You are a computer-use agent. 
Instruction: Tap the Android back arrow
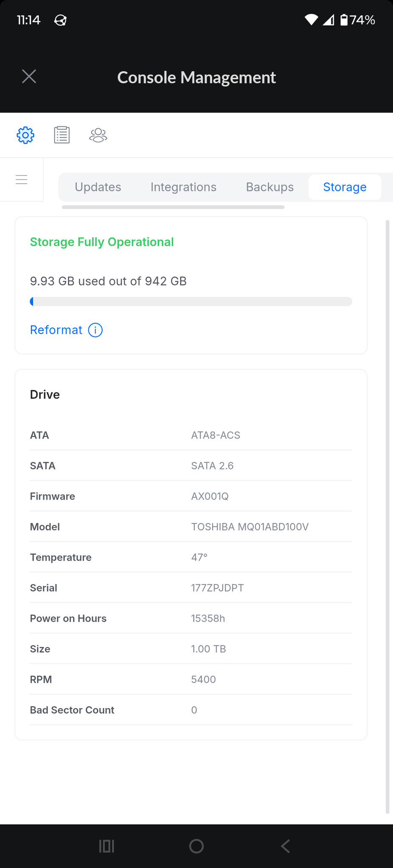[x=286, y=846]
